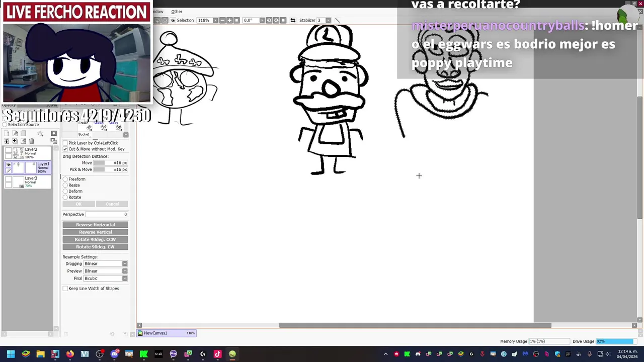Open the Preview resample dropdown
The image size is (644, 362).
[x=125, y=271]
